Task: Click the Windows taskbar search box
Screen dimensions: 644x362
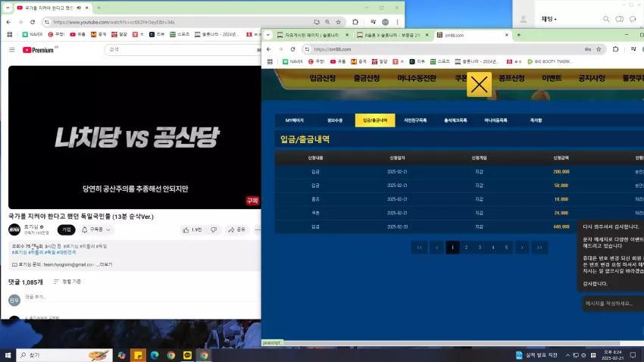Action: (64, 355)
